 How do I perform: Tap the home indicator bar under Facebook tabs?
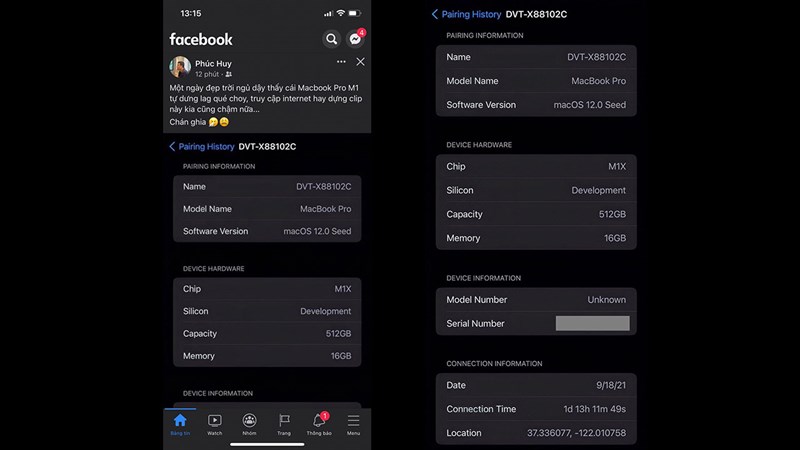[267, 444]
